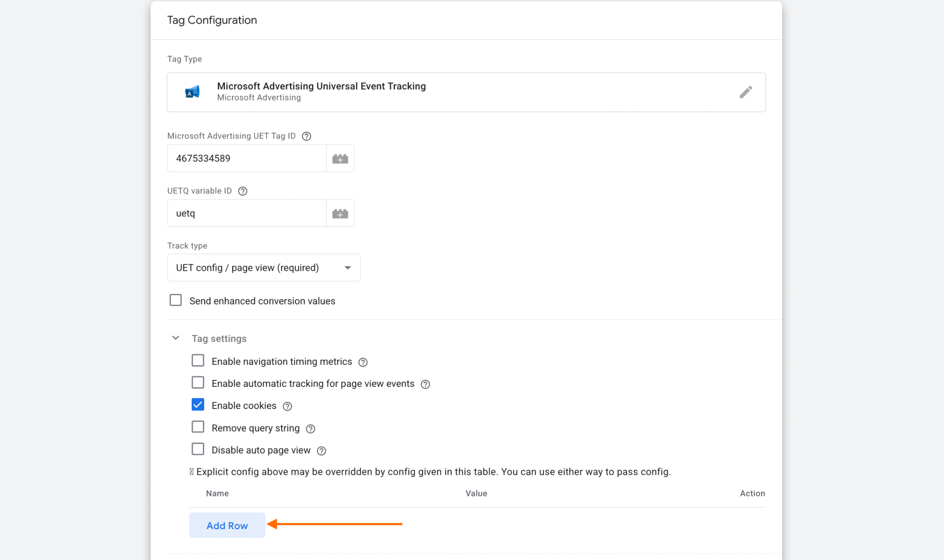
Task: Click the Tag Configuration heading
Action: coord(212,20)
